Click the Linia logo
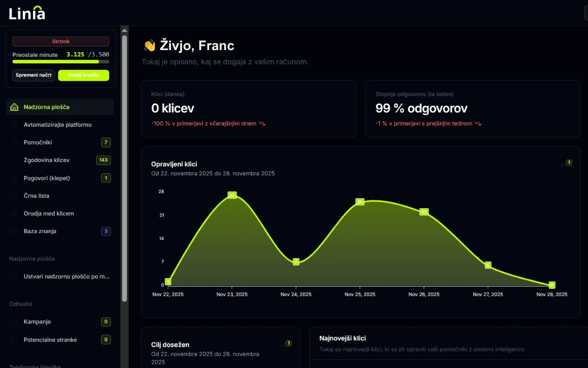Viewport: 588px width, 368px height. tap(27, 13)
